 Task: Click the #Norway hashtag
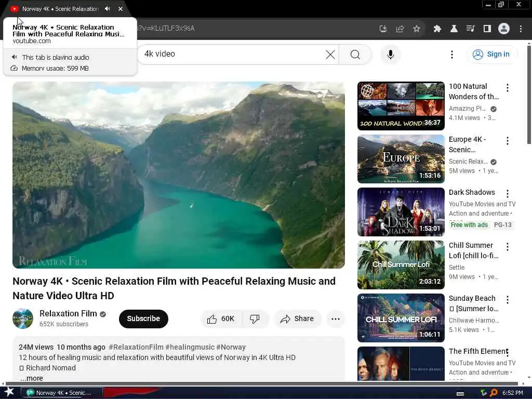[231, 347]
